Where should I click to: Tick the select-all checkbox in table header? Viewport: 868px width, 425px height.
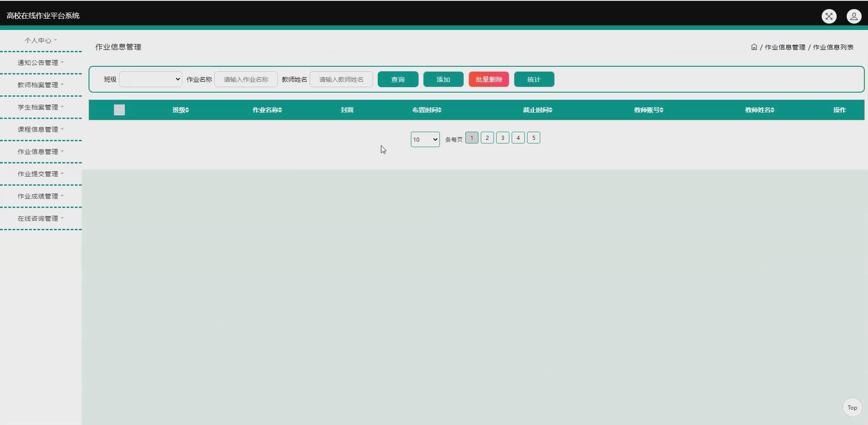[x=119, y=110]
